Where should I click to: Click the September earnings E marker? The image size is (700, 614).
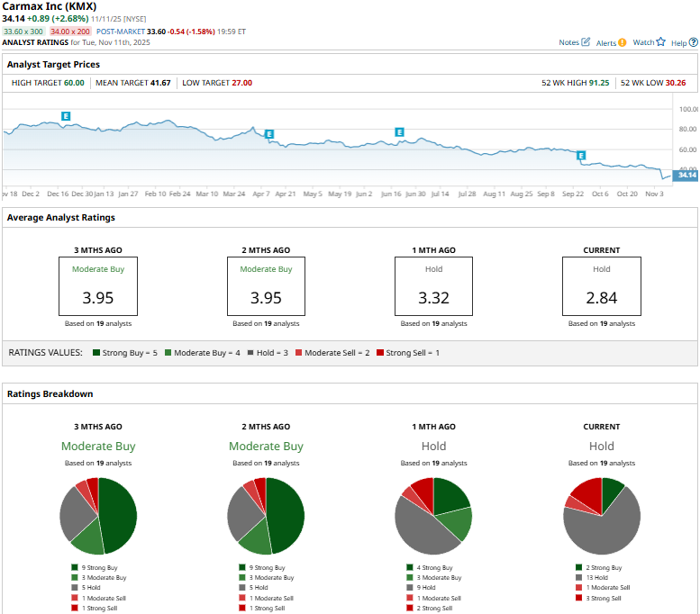pos(581,155)
